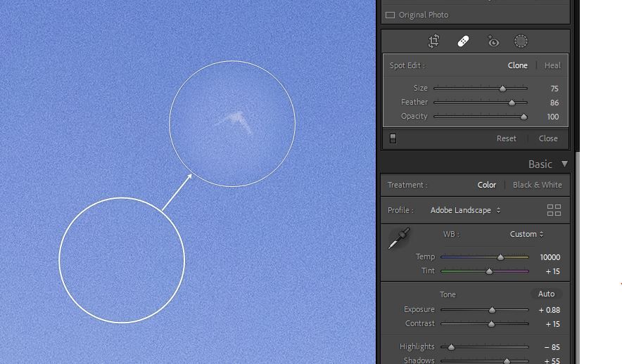622x364 pixels.
Task: Switch Spot Edit mode to Heal
Action: coord(552,65)
